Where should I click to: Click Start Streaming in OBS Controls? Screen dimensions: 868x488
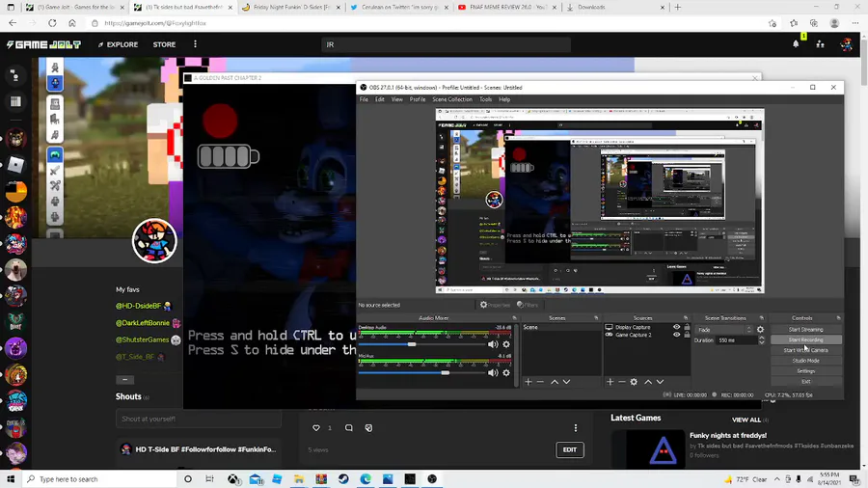pyautogui.click(x=805, y=330)
